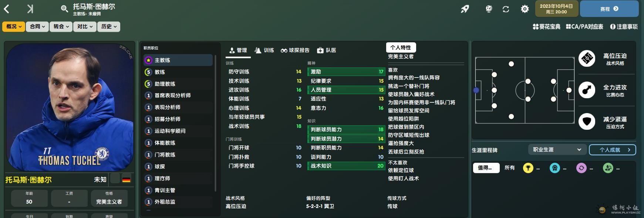
Task: Open the 葵花宝典 link
Action: tap(546, 27)
